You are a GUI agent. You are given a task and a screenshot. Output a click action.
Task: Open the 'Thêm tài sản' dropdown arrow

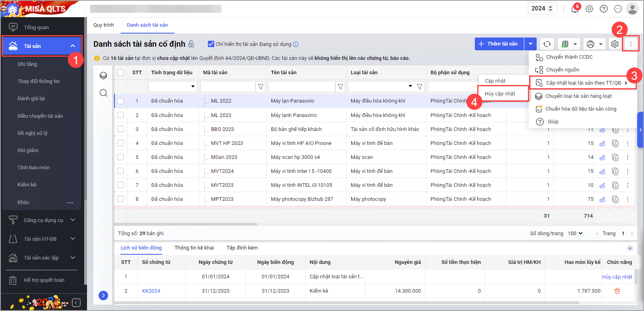530,44
